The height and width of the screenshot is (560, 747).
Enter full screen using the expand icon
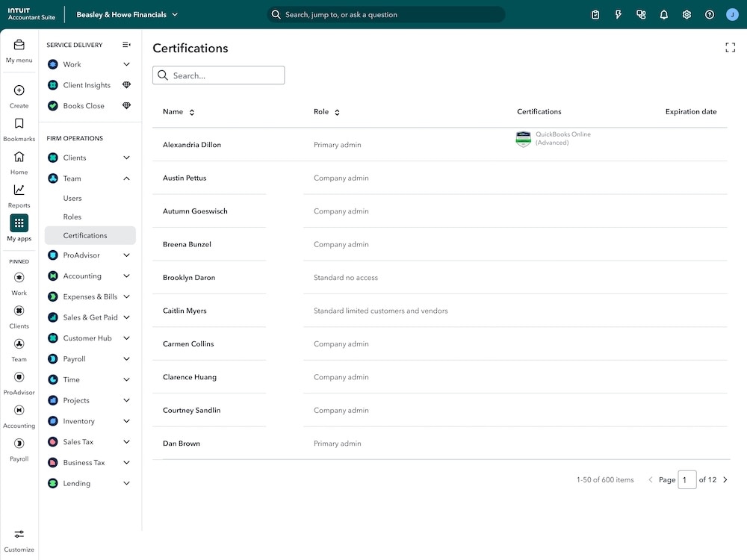pyautogui.click(x=730, y=47)
